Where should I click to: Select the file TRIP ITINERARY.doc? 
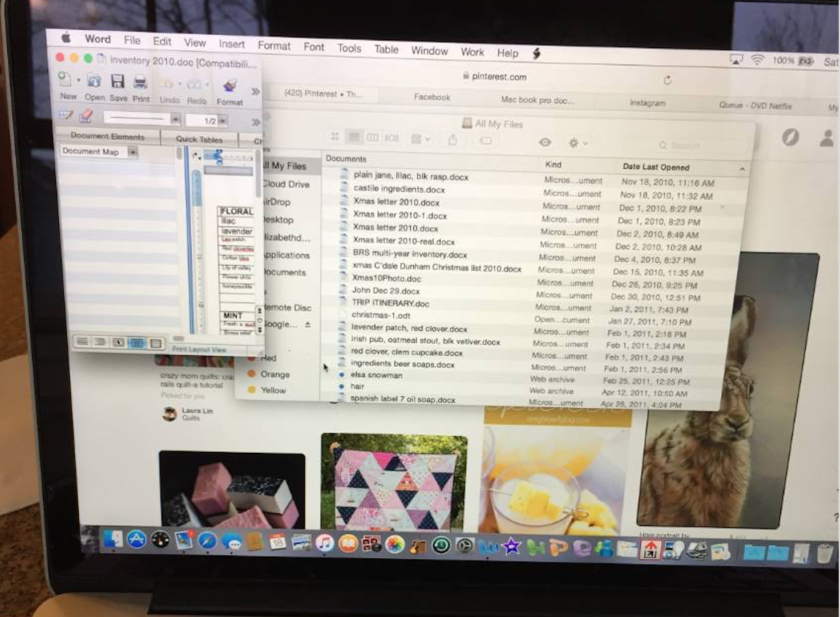(x=390, y=303)
